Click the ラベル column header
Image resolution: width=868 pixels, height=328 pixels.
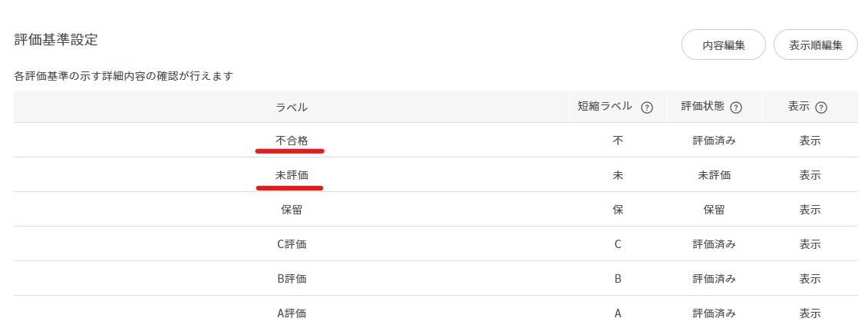tap(291, 108)
